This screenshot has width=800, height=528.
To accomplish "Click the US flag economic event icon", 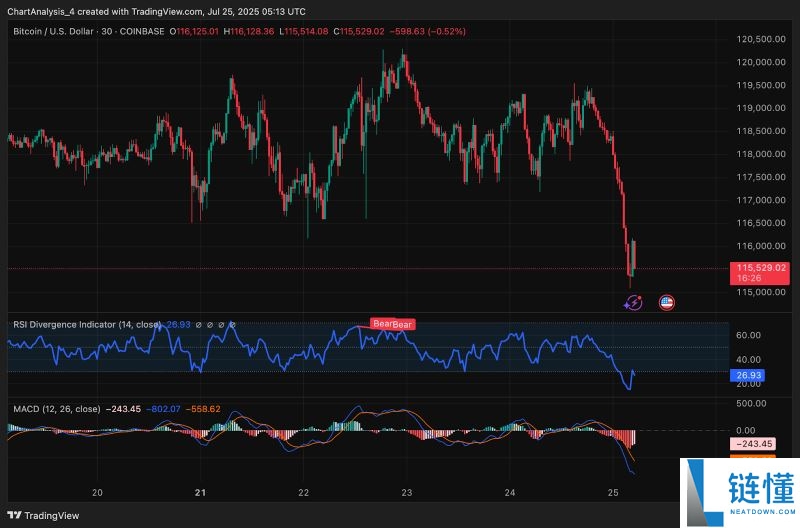I will (667, 301).
